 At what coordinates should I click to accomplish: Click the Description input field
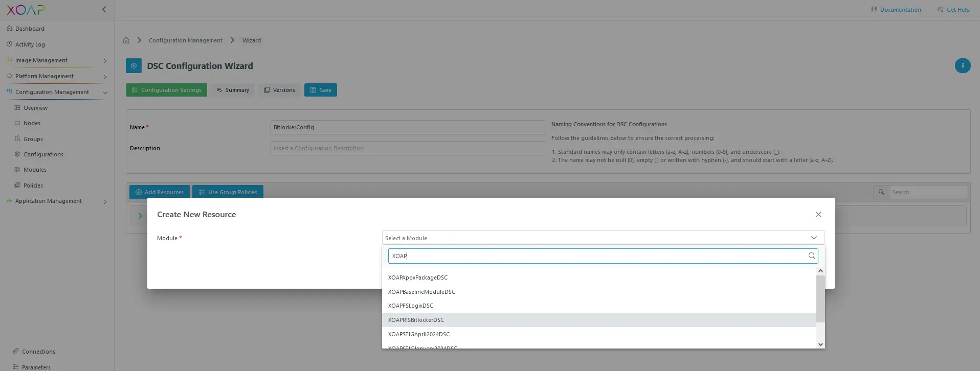[x=408, y=148]
